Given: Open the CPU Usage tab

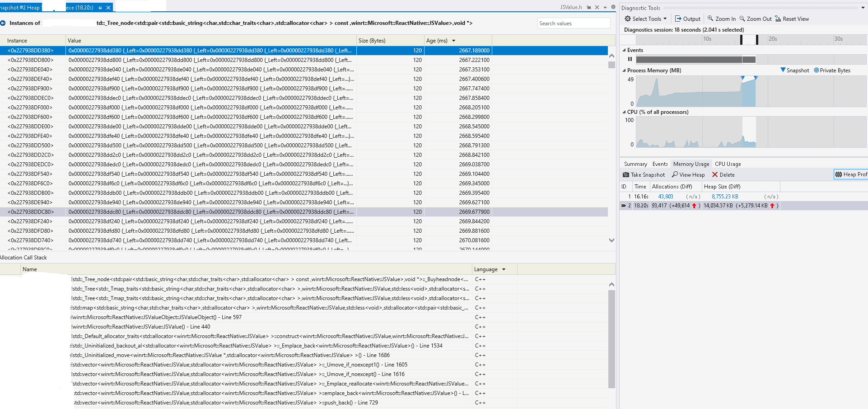Looking at the screenshot, I should click(x=728, y=164).
